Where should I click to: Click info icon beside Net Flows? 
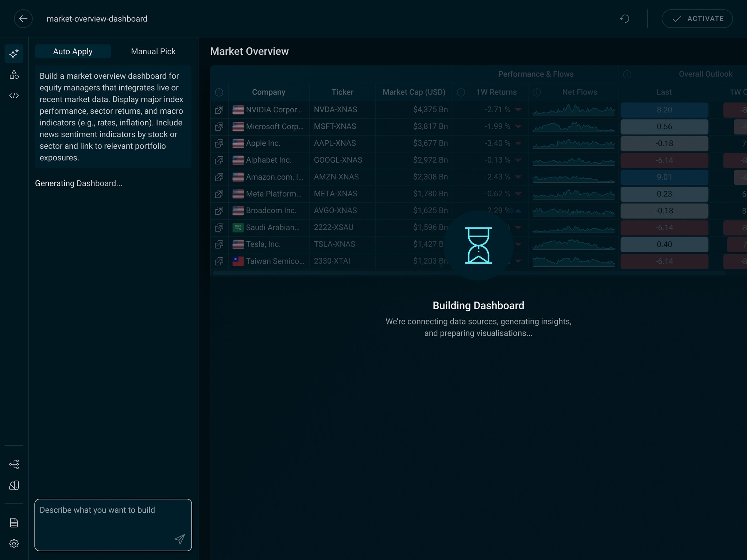coord(537,92)
